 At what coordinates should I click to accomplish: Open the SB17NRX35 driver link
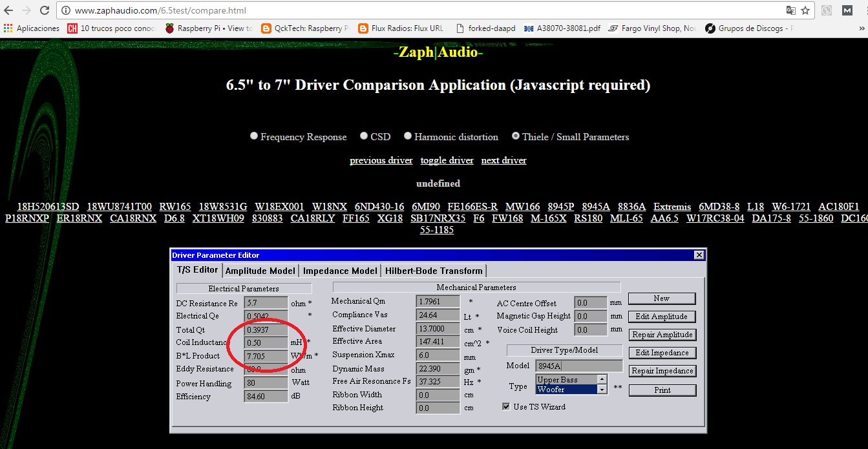(x=438, y=218)
